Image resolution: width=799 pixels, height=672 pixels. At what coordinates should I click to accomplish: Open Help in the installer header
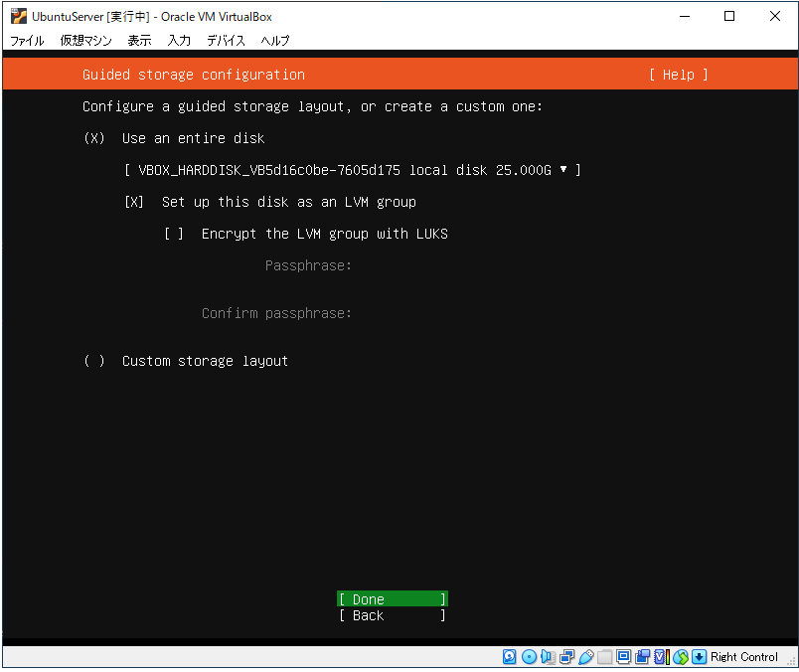coord(678,75)
